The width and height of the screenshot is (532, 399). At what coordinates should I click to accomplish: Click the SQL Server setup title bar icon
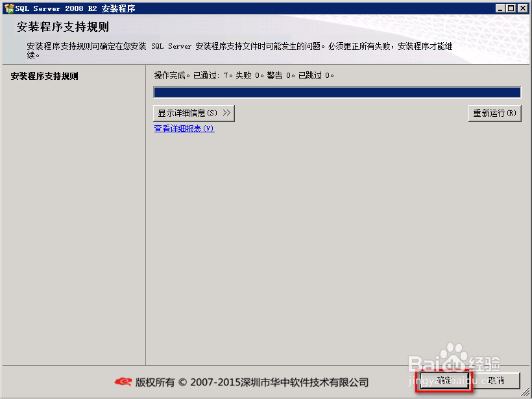pyautogui.click(x=9, y=8)
